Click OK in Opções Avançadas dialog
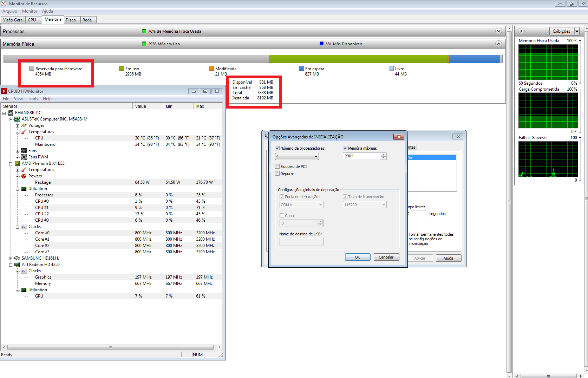The image size is (588, 378). [x=358, y=257]
